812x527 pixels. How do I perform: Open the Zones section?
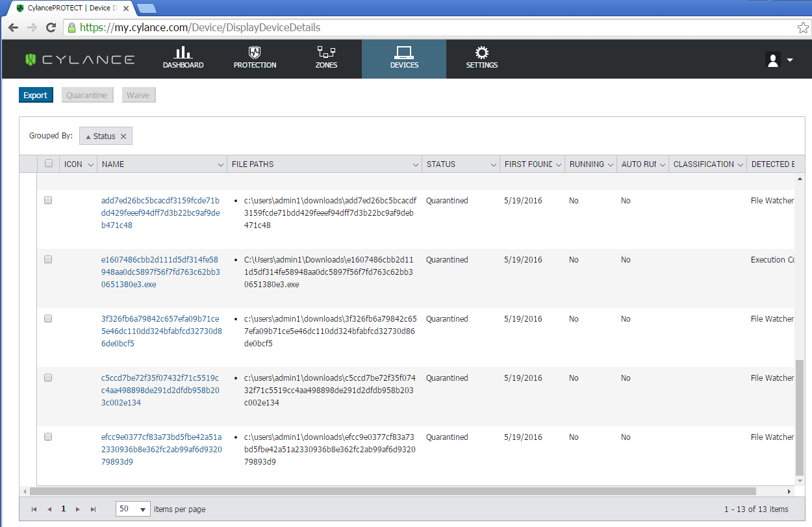pos(326,58)
